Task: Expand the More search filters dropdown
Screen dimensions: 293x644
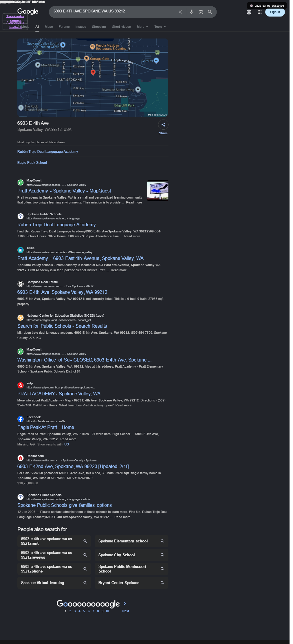Action: (142, 27)
